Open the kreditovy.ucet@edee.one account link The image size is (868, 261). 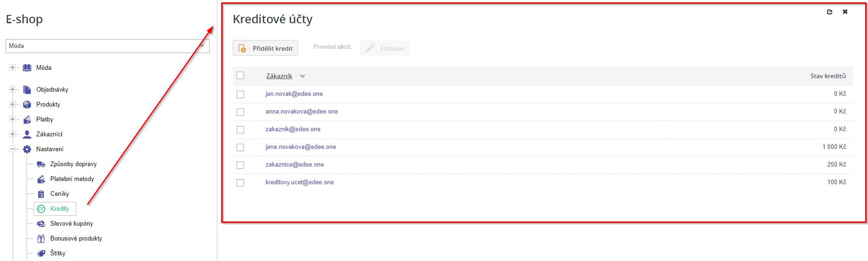299,182
